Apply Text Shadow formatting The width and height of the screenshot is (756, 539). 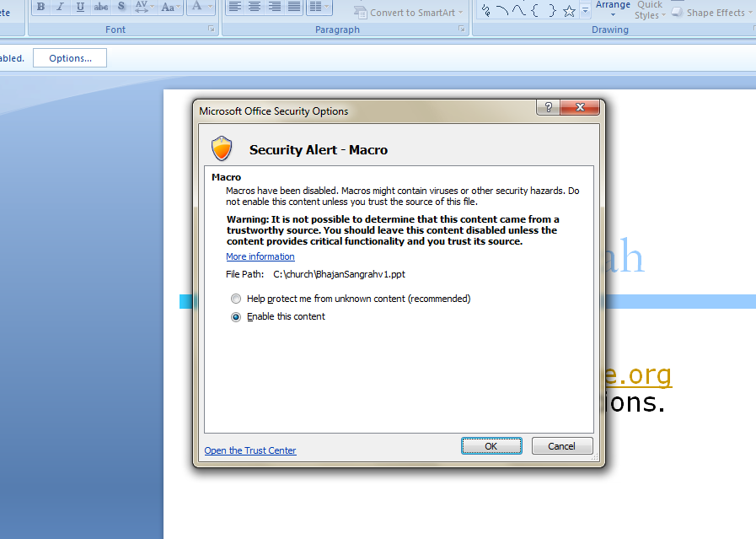pyautogui.click(x=121, y=7)
